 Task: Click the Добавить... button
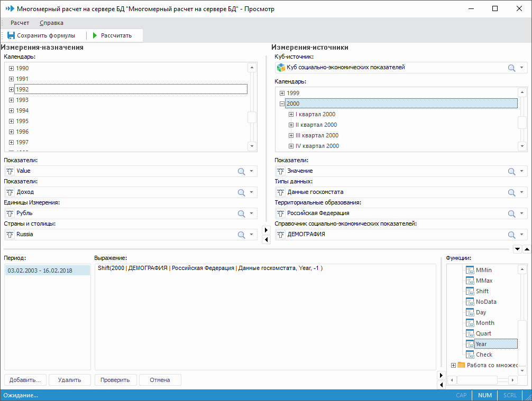point(25,380)
